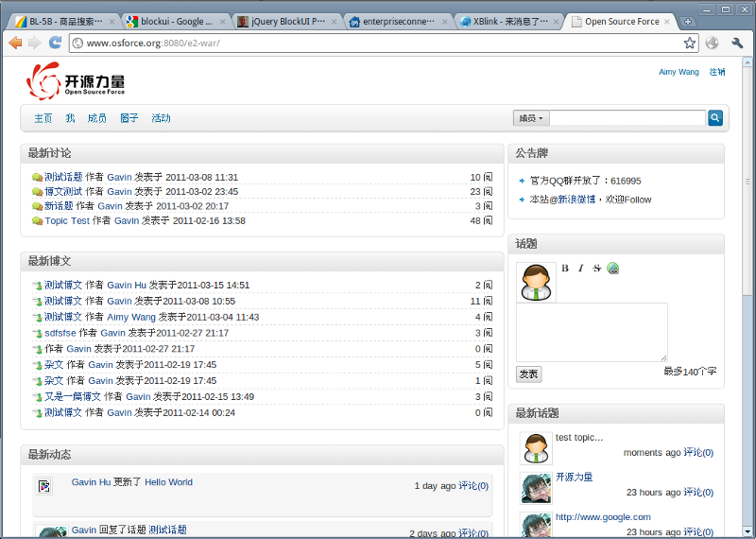Close the blockui Google tab
This screenshot has height=539, width=756.
(x=222, y=22)
